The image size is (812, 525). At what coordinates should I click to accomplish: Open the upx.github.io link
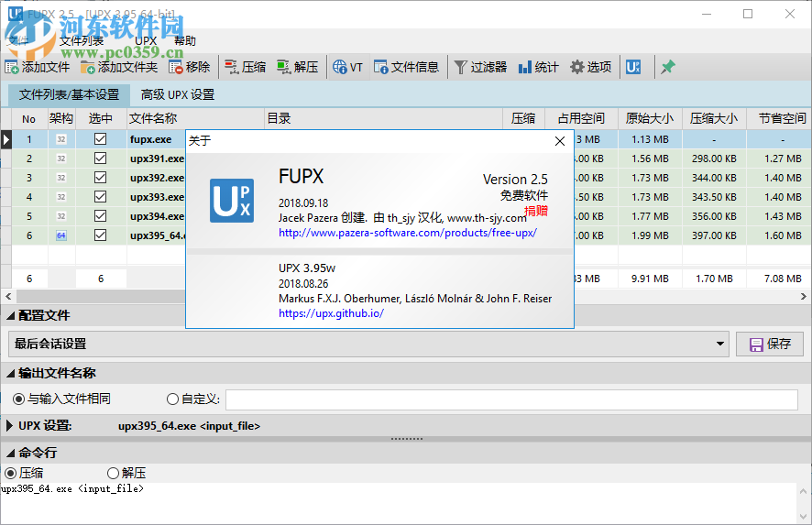click(331, 313)
